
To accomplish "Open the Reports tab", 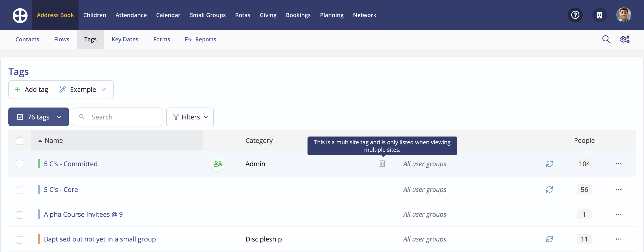I will coord(200,39).
